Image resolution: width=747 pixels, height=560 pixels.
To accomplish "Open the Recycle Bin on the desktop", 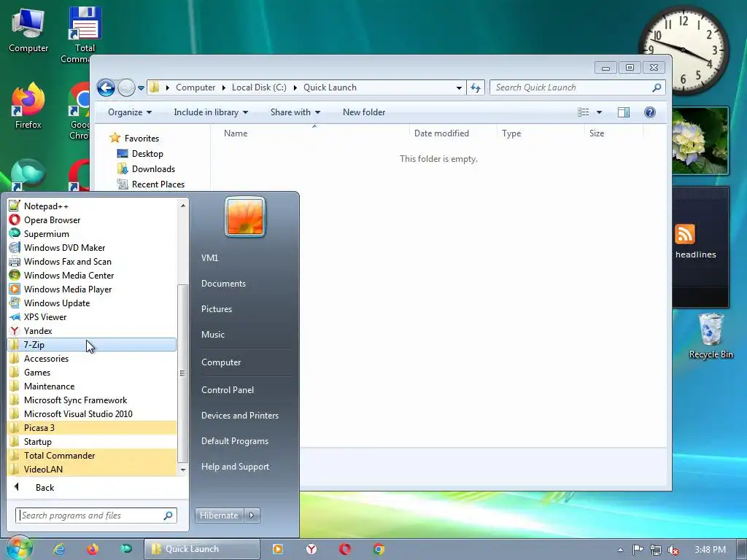I will 711,336.
